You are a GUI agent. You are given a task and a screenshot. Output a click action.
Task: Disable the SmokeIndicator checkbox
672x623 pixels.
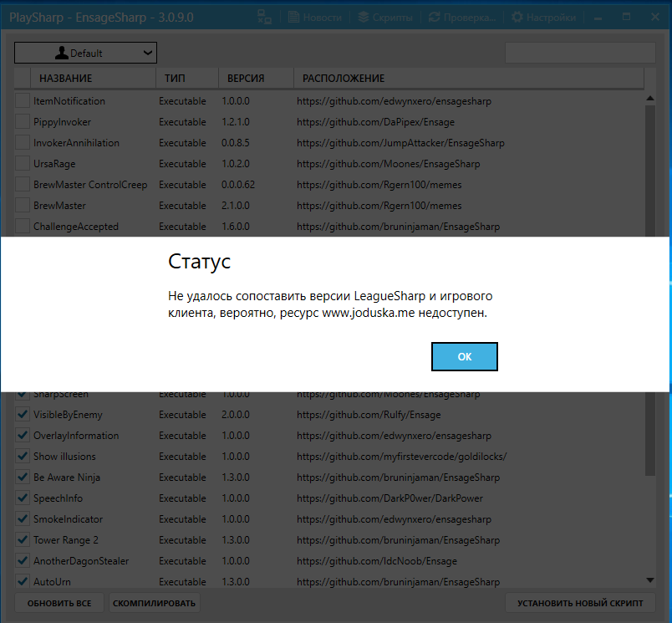23,518
